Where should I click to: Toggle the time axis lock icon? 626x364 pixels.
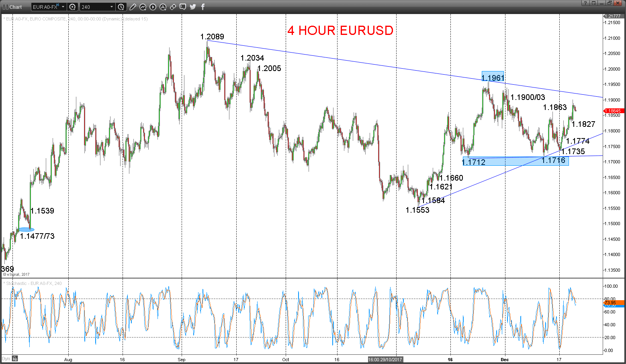click(14, 358)
